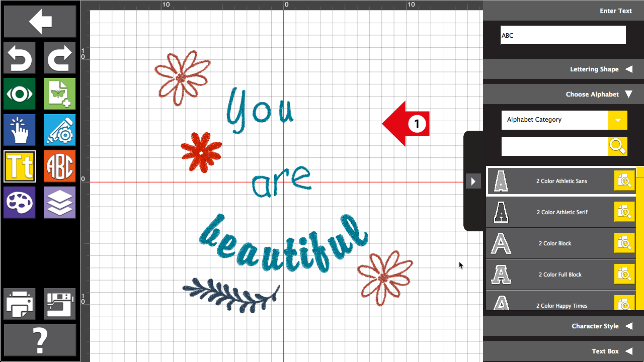
Task: Redo the last action
Action: pyautogui.click(x=59, y=58)
